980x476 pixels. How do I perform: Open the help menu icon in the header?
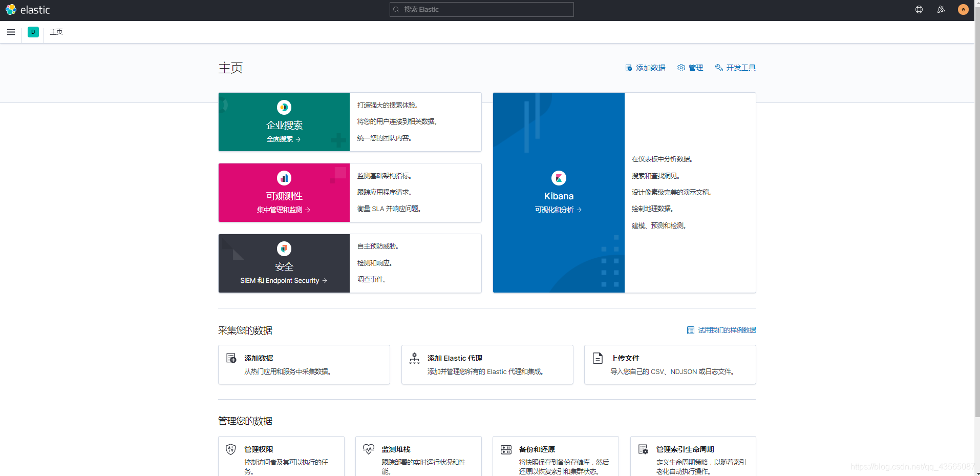click(919, 9)
